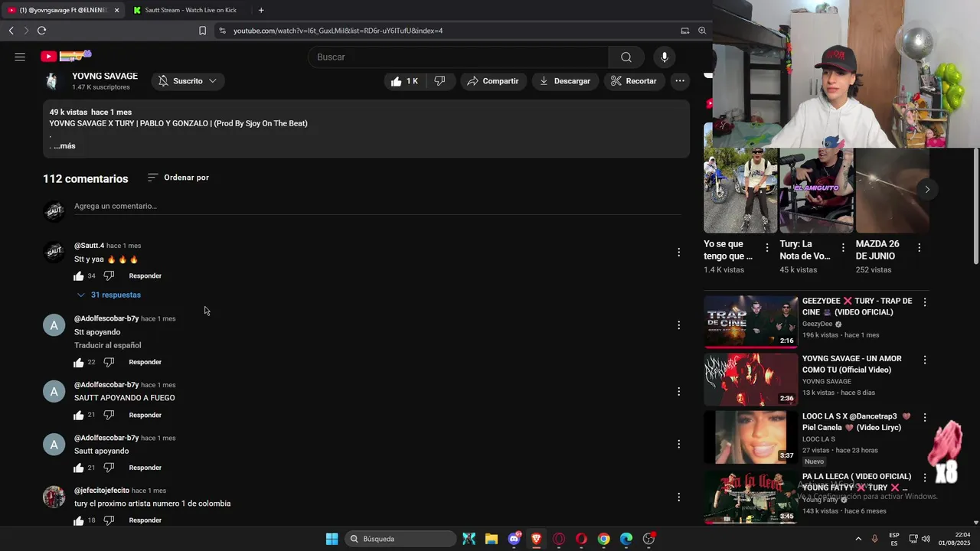Like the 'Sautt apoyando' comment
Image resolution: width=980 pixels, height=551 pixels.
[79, 468]
